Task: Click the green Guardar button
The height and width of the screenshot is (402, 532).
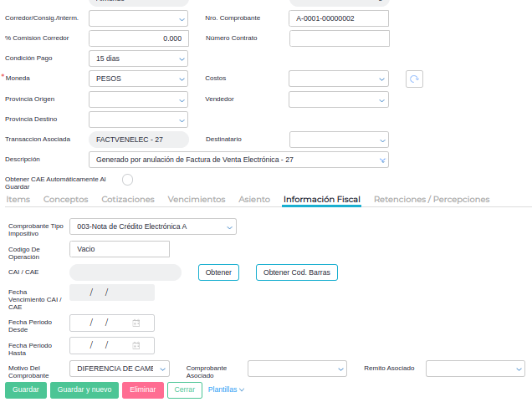Action: pyautogui.click(x=26, y=389)
